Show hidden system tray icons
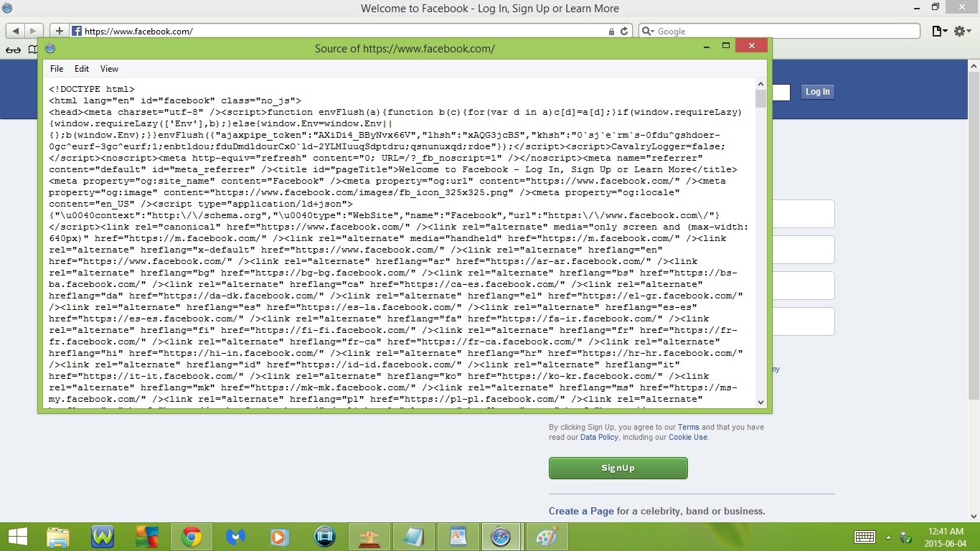This screenshot has width=980, height=551. tap(889, 537)
